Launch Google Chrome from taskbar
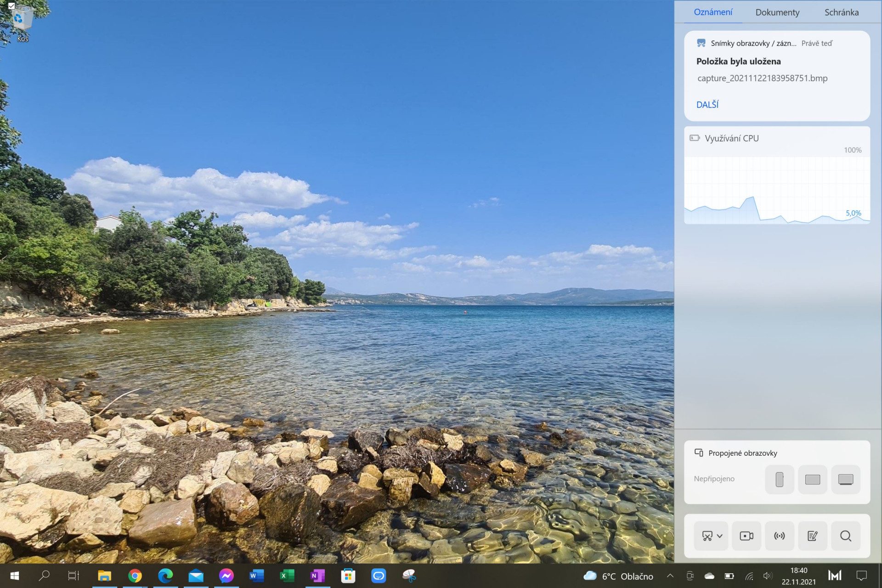 (x=135, y=576)
